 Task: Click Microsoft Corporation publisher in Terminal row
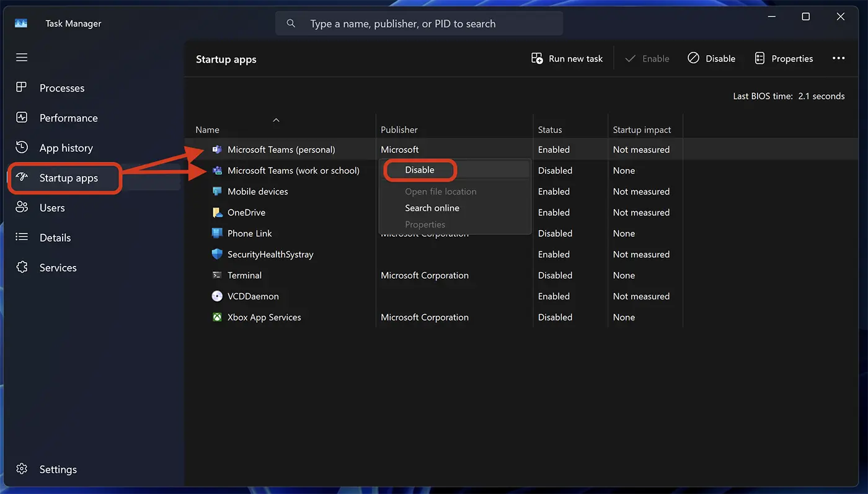tap(425, 276)
